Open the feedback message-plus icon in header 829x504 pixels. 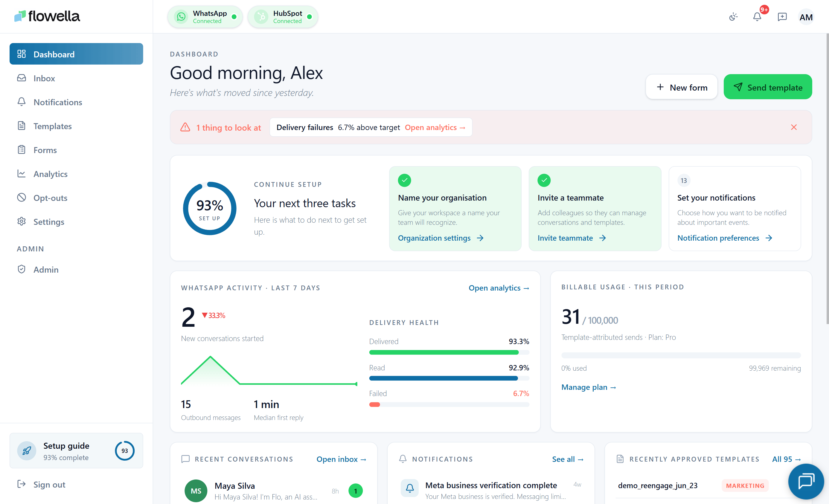(782, 17)
